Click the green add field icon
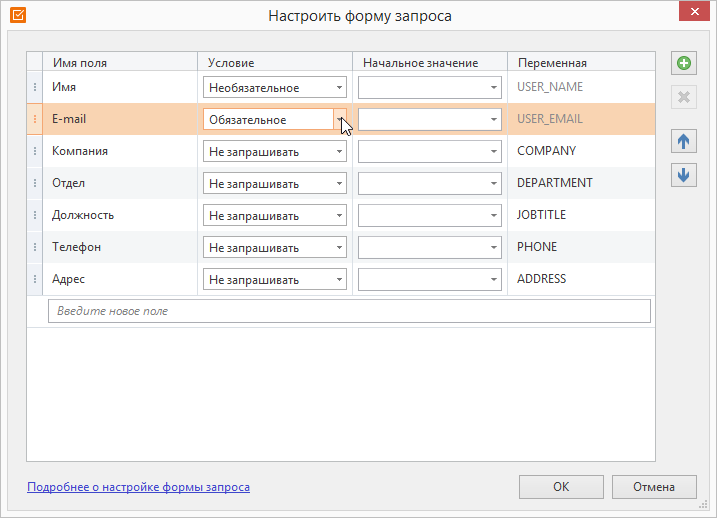 click(x=684, y=63)
